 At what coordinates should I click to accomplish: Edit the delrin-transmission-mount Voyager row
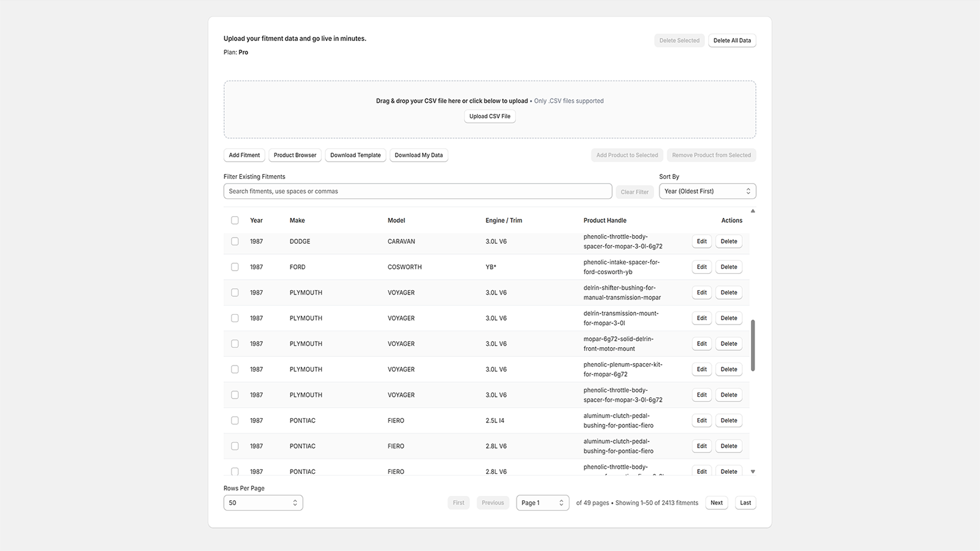702,318
